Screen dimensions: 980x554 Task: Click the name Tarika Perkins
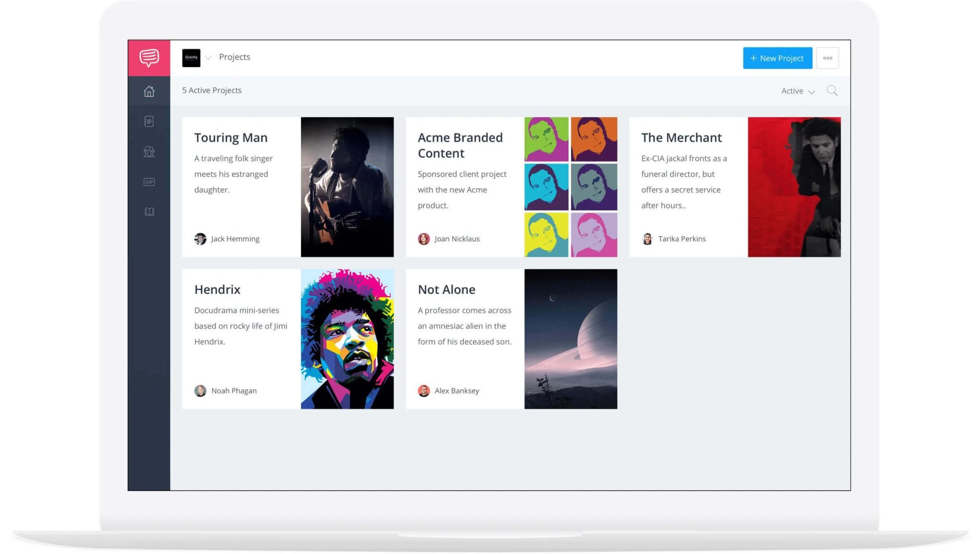681,239
